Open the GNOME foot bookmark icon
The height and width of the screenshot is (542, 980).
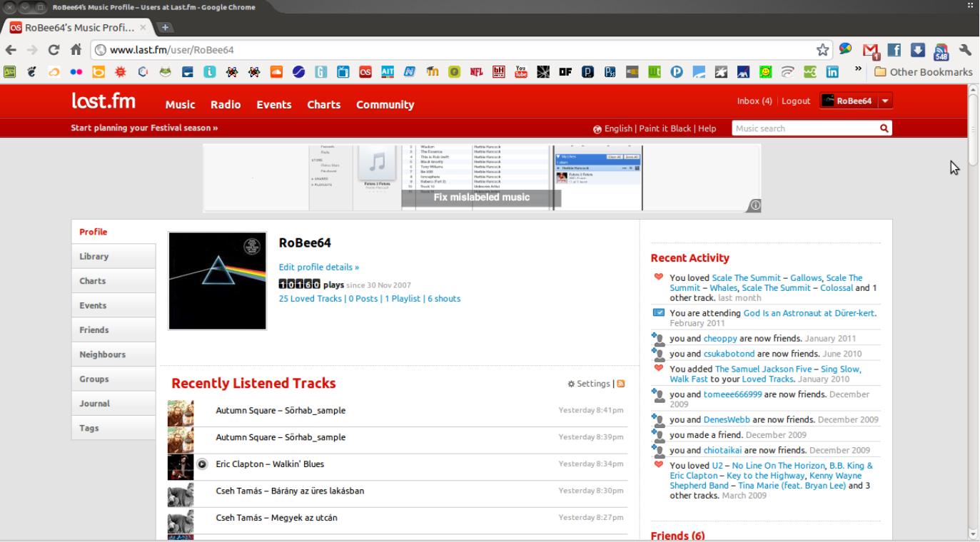(31, 72)
